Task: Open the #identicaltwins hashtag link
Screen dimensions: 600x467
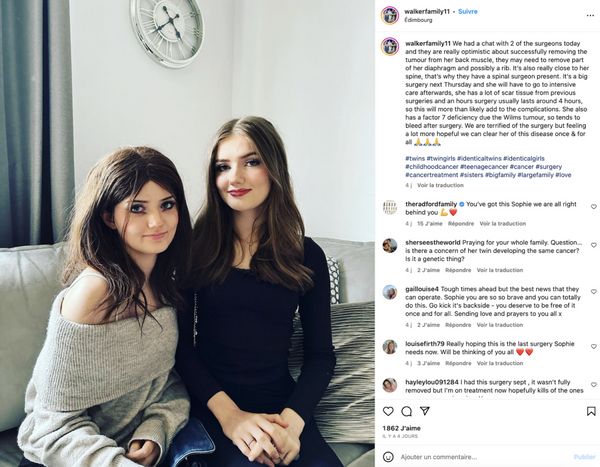Action: coord(479,158)
